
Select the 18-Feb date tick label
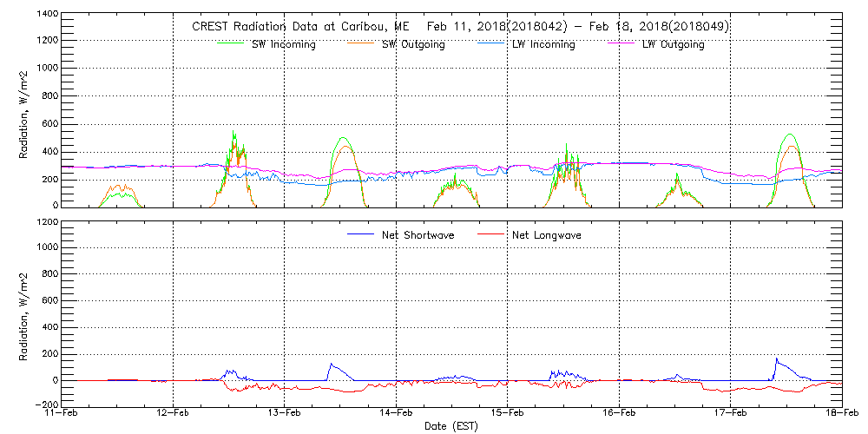841,414
